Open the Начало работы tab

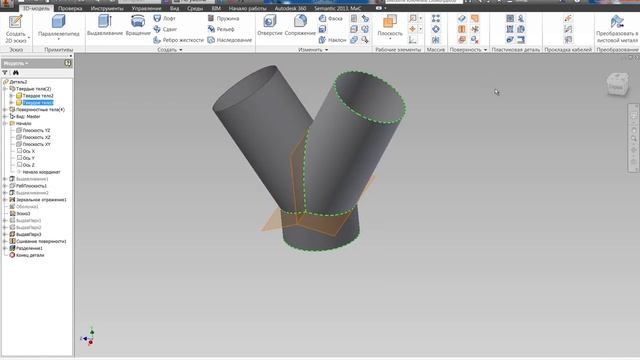tap(247, 8)
